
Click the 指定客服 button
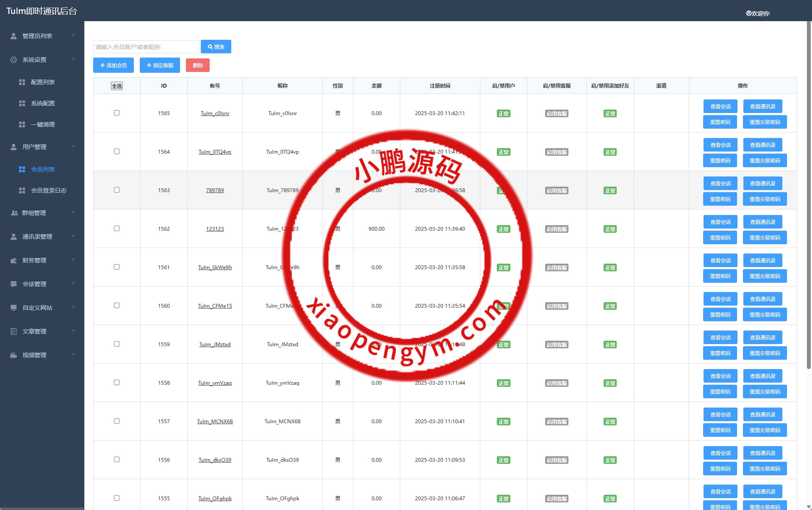coord(160,65)
